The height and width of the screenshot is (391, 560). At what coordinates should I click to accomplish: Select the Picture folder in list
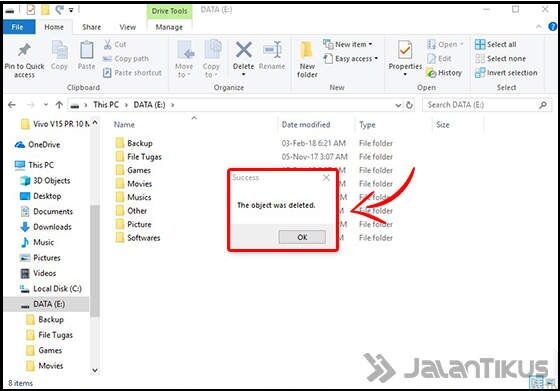[x=134, y=224]
